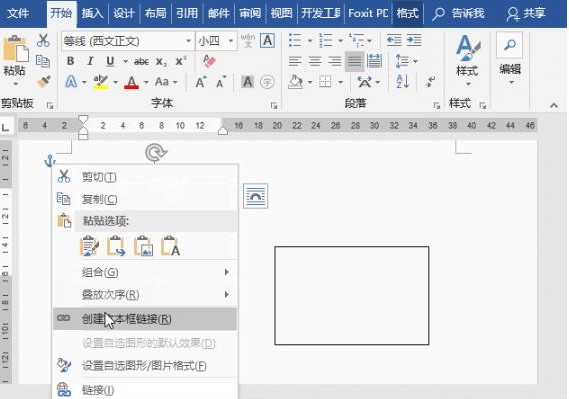Image resolution: width=569 pixels, height=399 pixels.
Task: Click the shape rotation handle
Action: coord(156,152)
